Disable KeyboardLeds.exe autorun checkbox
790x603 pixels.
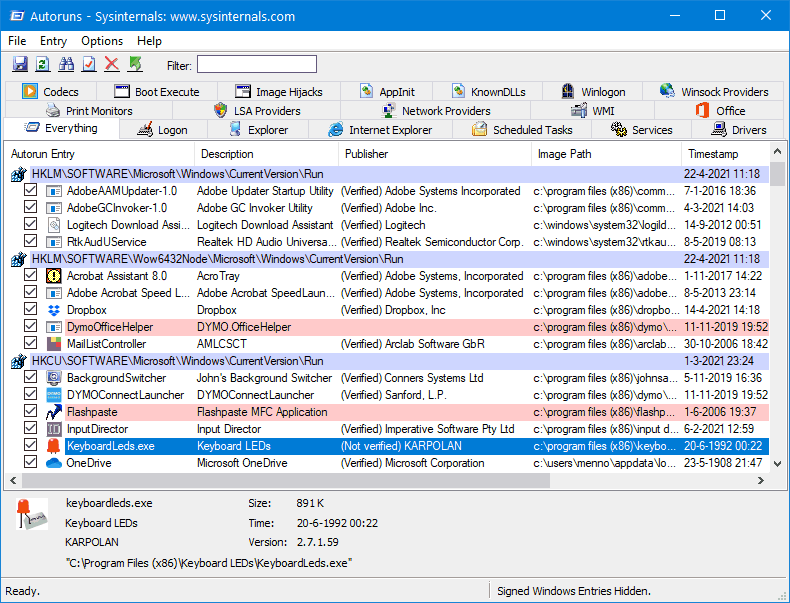point(30,445)
